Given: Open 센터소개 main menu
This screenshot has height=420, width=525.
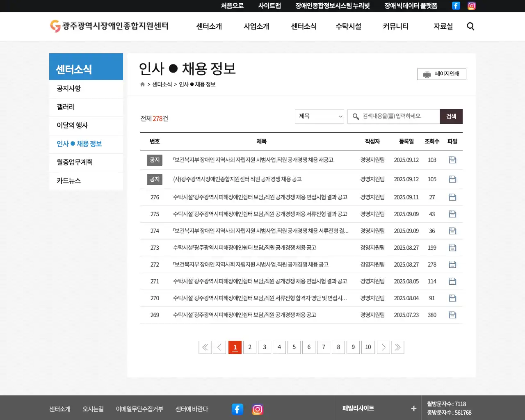Looking at the screenshot, I should pyautogui.click(x=209, y=26).
